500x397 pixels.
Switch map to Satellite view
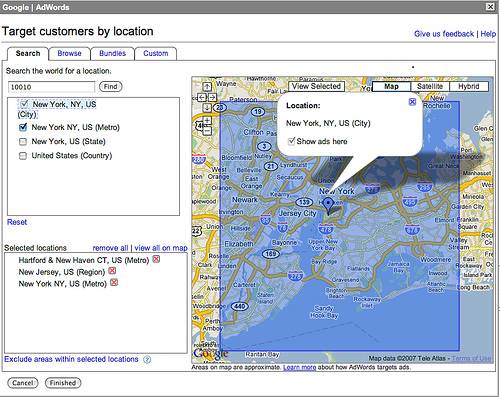pos(430,87)
